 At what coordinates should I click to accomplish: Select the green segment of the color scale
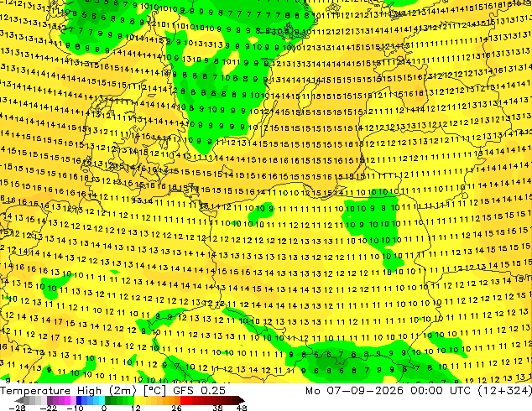point(120,400)
